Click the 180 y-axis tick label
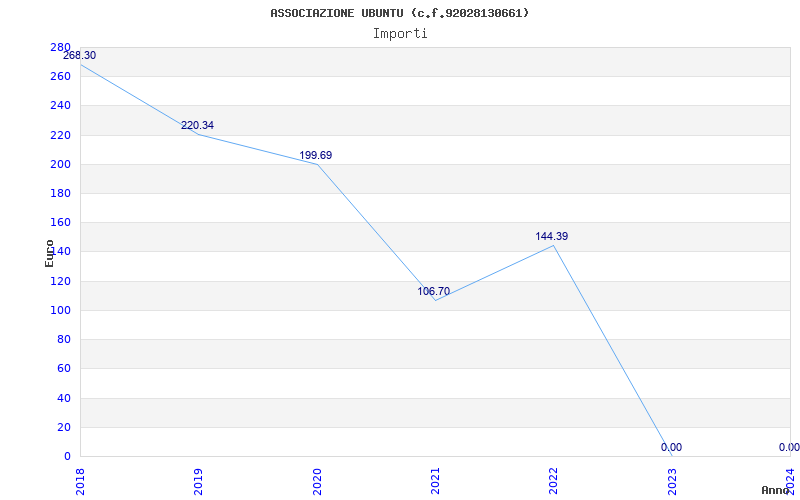This screenshot has height=500, width=800. [x=61, y=193]
